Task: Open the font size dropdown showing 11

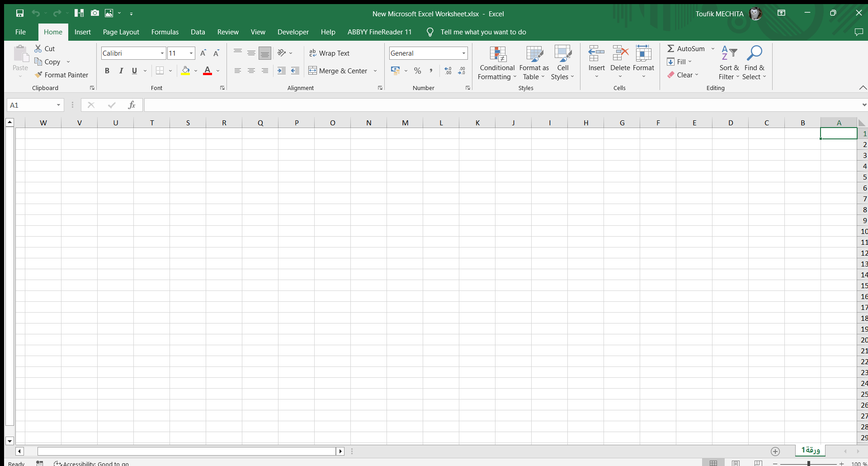Action: pyautogui.click(x=191, y=53)
